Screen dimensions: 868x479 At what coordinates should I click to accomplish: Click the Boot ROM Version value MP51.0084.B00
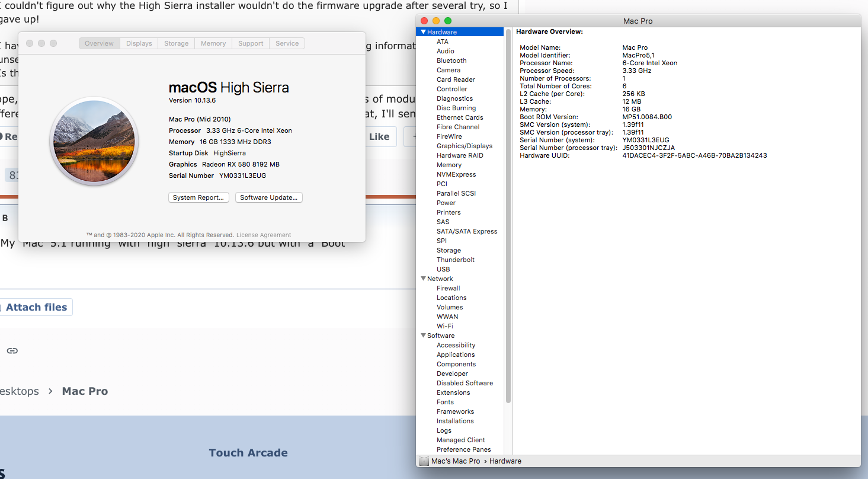point(647,117)
